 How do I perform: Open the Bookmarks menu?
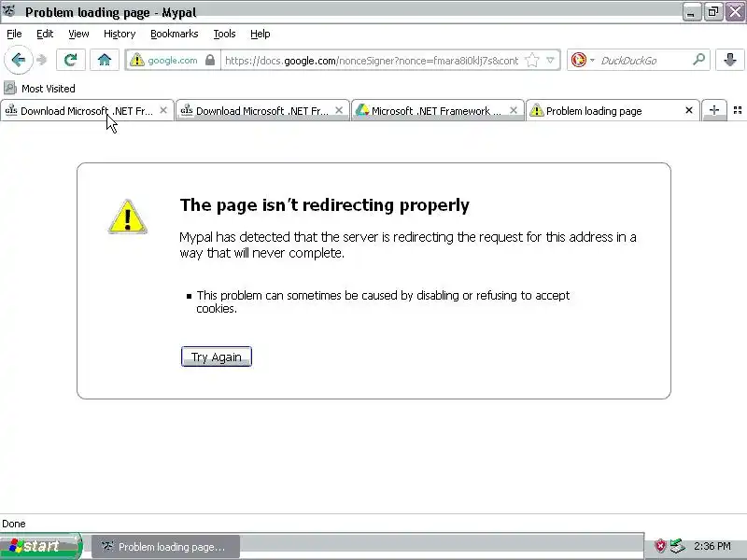pyautogui.click(x=174, y=34)
